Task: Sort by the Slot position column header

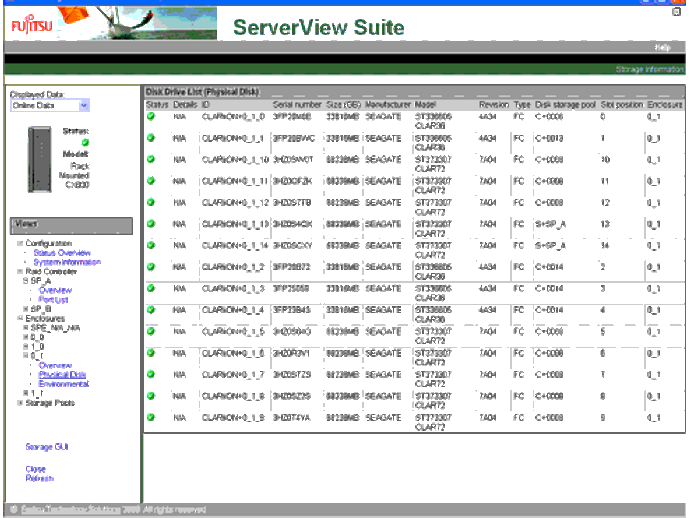Action: tap(622, 105)
